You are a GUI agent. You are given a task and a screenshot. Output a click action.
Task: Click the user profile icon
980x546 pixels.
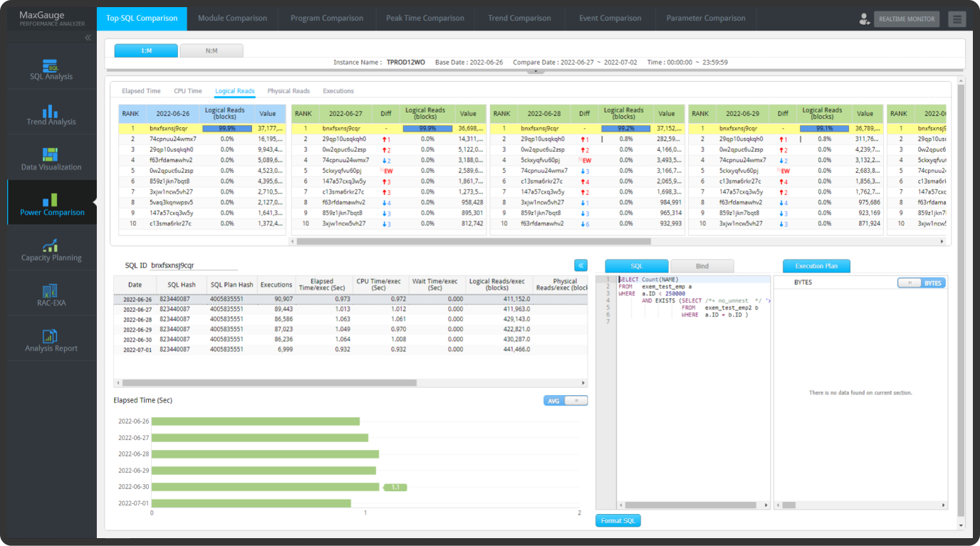click(865, 19)
